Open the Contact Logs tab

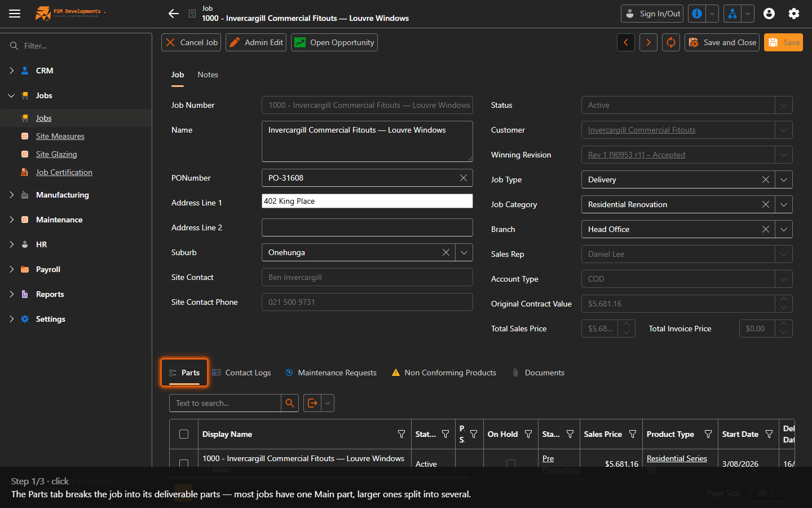pos(241,373)
